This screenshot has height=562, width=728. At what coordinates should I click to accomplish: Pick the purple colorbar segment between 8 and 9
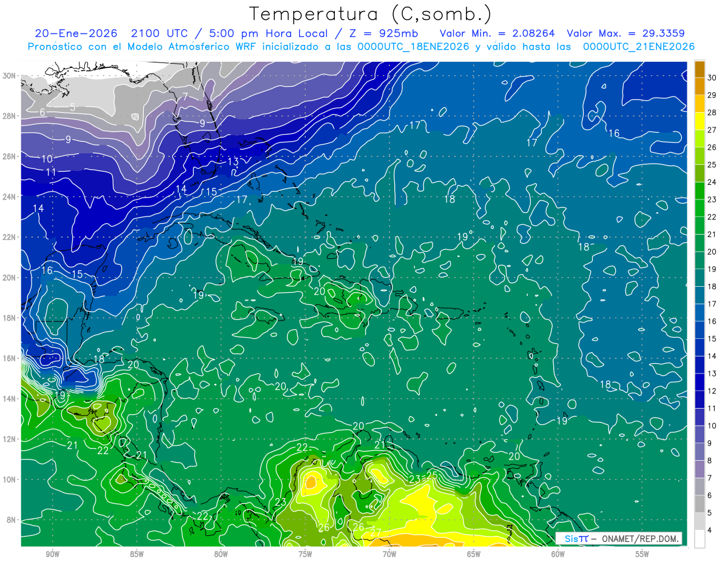coord(699,452)
